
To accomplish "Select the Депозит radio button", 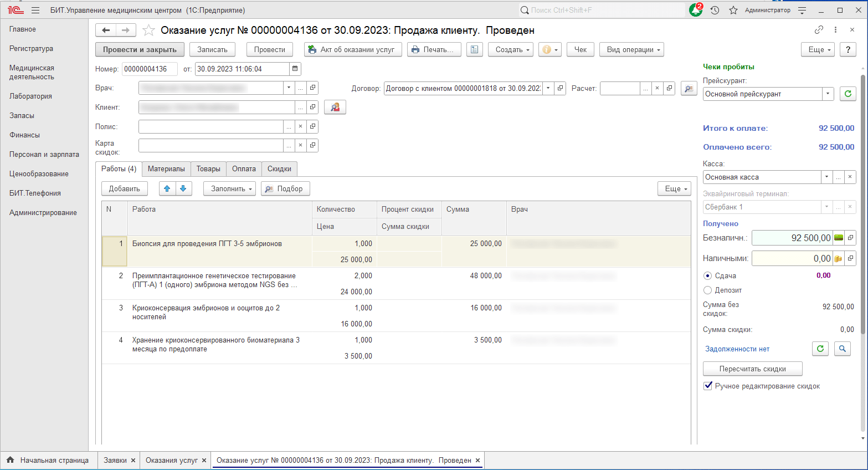I will coord(707,290).
